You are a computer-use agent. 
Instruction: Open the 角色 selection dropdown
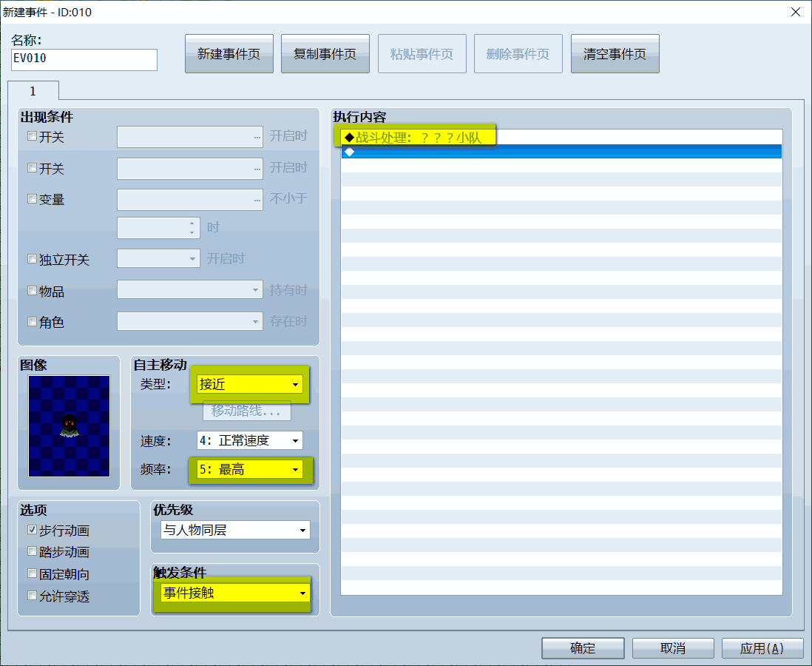tap(189, 321)
